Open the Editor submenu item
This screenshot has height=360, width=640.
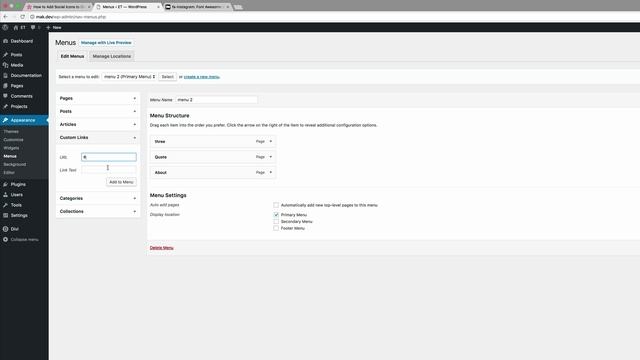coord(9,173)
